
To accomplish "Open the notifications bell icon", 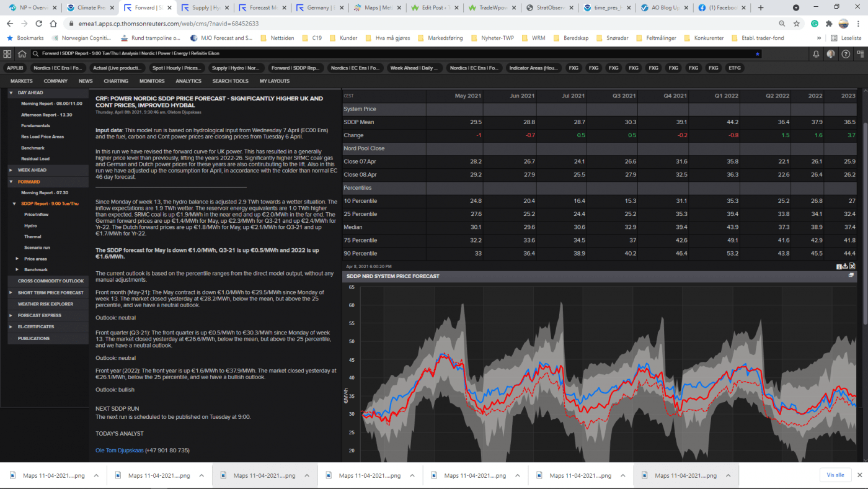I will (816, 54).
